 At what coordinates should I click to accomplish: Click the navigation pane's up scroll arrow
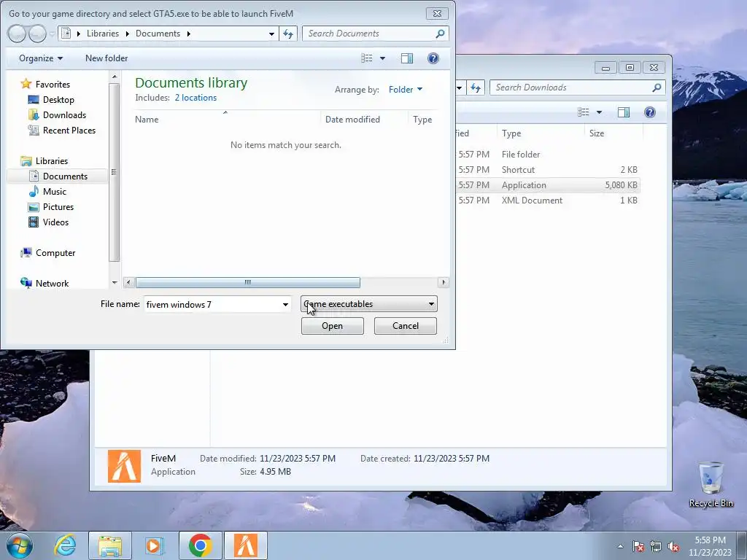click(115, 76)
